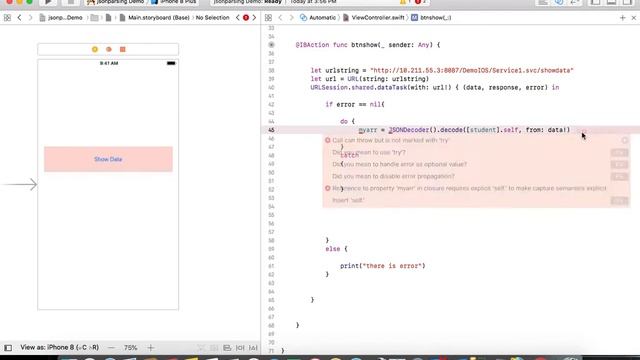
Task: Click the error indicator on line 45
Action: coord(584,130)
